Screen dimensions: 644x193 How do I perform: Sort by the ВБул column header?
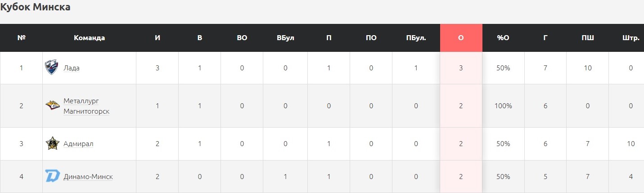[x=285, y=38]
